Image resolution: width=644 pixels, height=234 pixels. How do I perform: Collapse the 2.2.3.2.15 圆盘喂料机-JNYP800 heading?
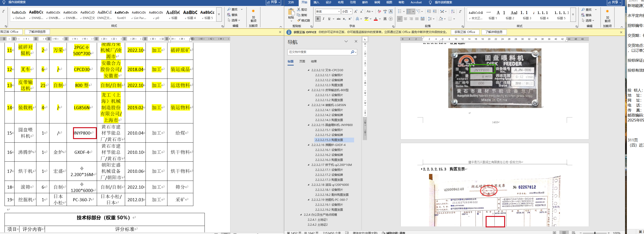coord(308,125)
